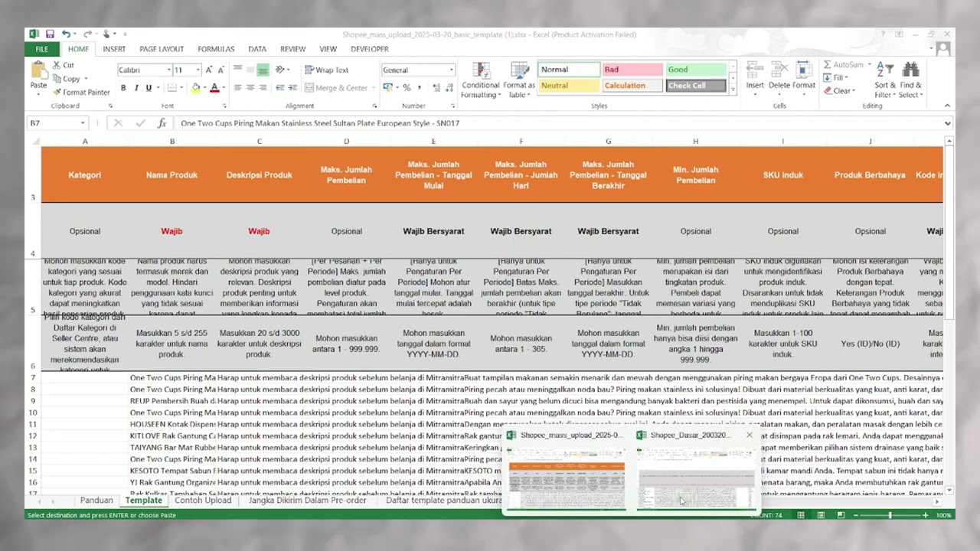Switch to the DATA ribbon tab

coord(257,49)
